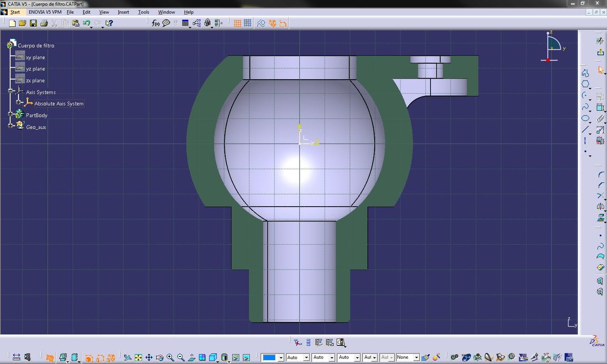Image resolution: width=607 pixels, height=364 pixels.
Task: Open the knowledge comment bubble tool
Action: (x=166, y=23)
